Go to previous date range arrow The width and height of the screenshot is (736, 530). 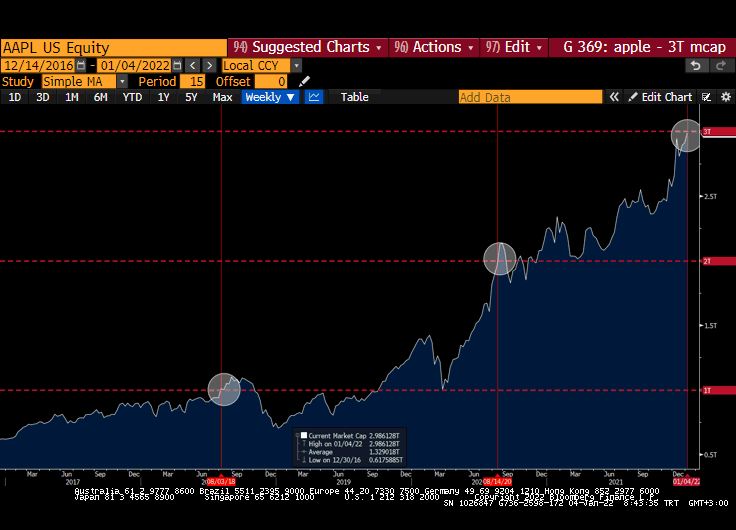[x=192, y=66]
